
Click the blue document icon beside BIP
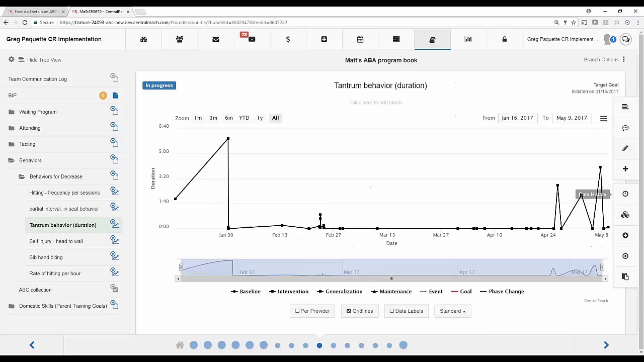pos(115,95)
